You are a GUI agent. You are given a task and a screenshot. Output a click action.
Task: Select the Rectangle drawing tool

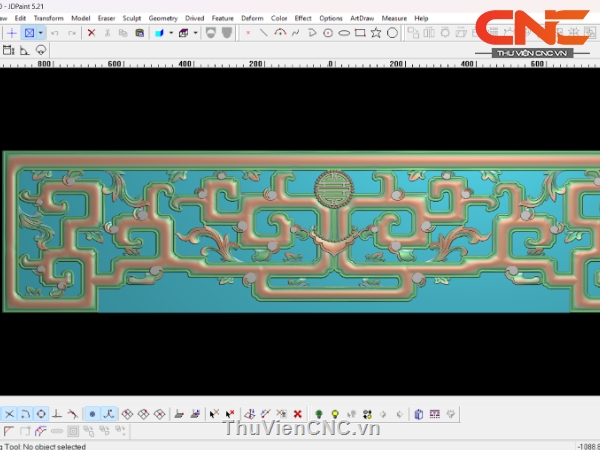360,33
